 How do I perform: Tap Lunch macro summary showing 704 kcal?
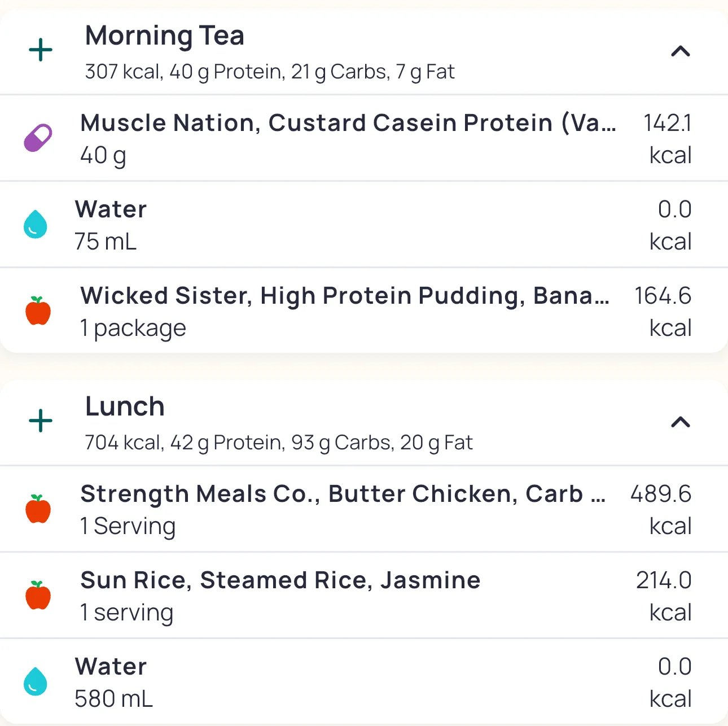tap(278, 443)
